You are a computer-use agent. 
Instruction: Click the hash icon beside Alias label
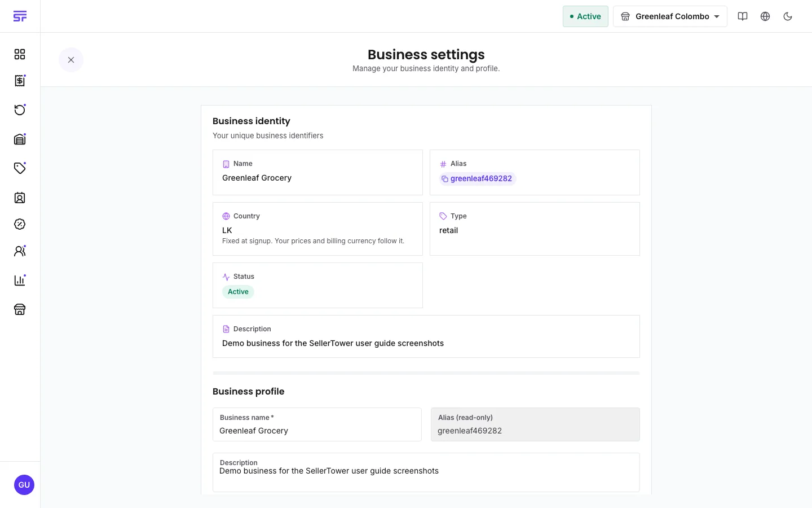click(443, 164)
